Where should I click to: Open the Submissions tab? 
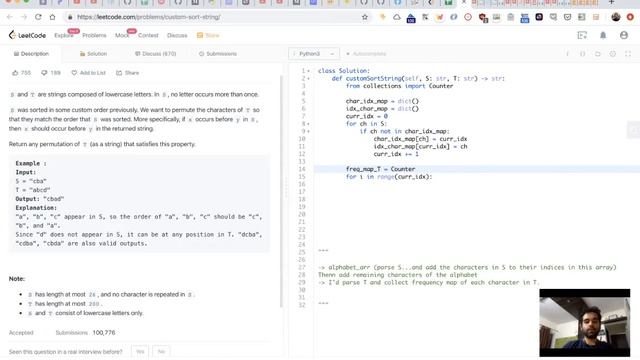coord(218,54)
